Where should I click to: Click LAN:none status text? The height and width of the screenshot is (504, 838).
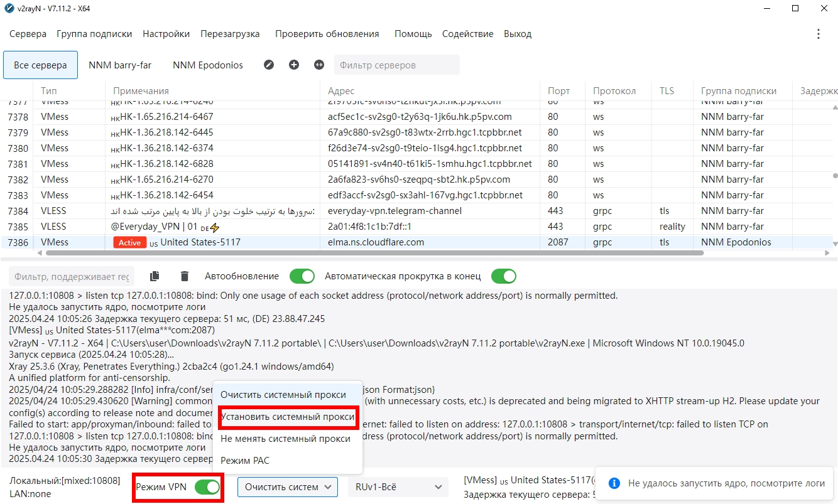(x=30, y=494)
